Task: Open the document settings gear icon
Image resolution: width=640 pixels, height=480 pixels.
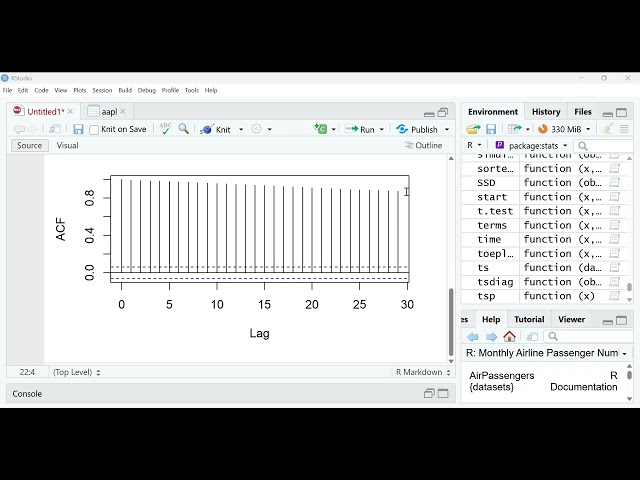Action: tap(256, 129)
